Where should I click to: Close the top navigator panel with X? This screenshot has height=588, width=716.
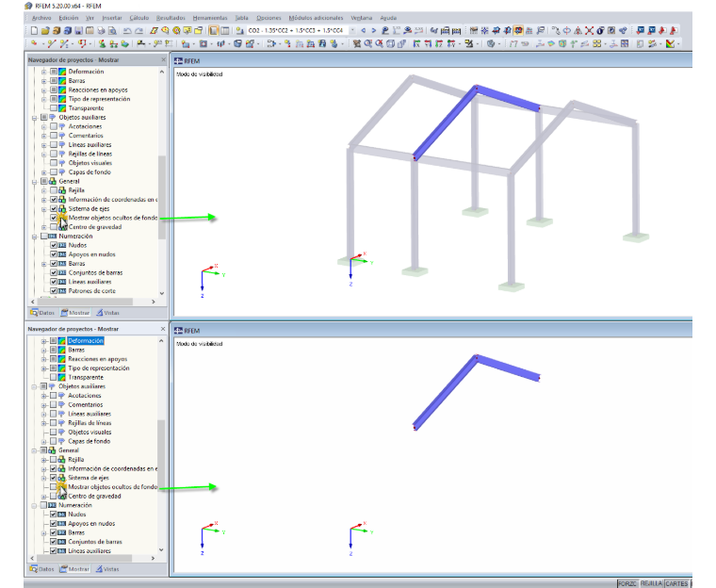tap(164, 60)
